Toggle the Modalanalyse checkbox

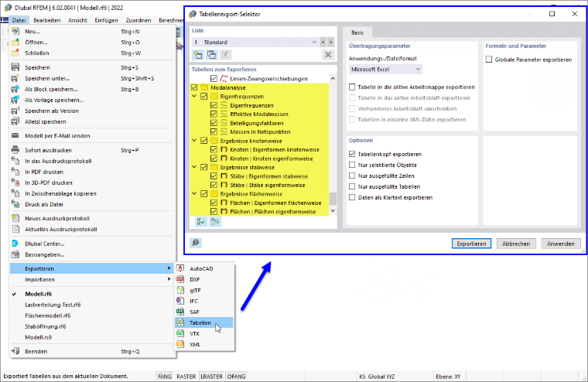pyautogui.click(x=194, y=87)
